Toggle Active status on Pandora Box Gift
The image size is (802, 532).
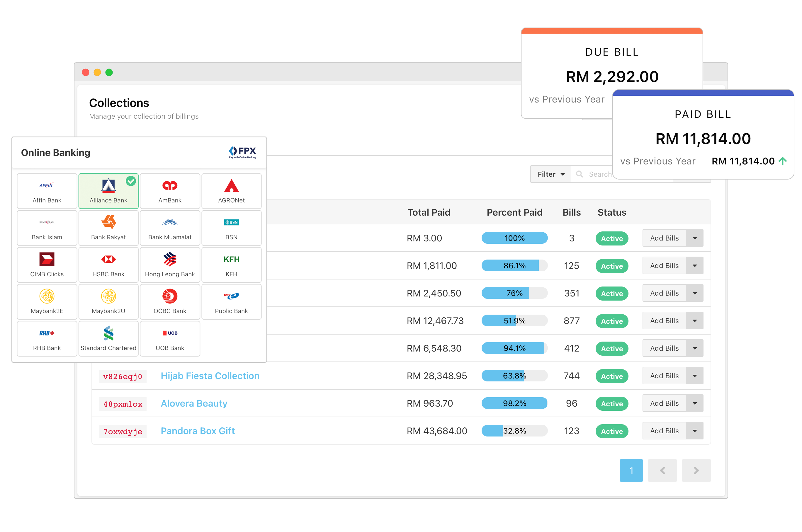click(x=611, y=431)
